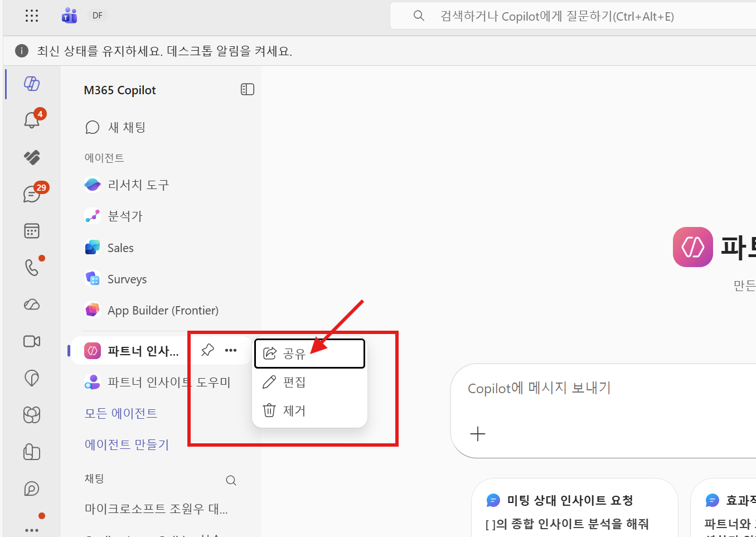Screen dimensions: 756x537
Task: Pin the 파트너 인사 agent
Action: tap(207, 350)
